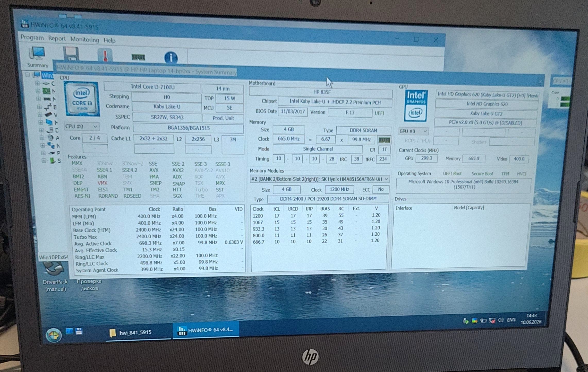Collapse the root Win tree node
This screenshot has height=372, width=588.
coord(28,75)
